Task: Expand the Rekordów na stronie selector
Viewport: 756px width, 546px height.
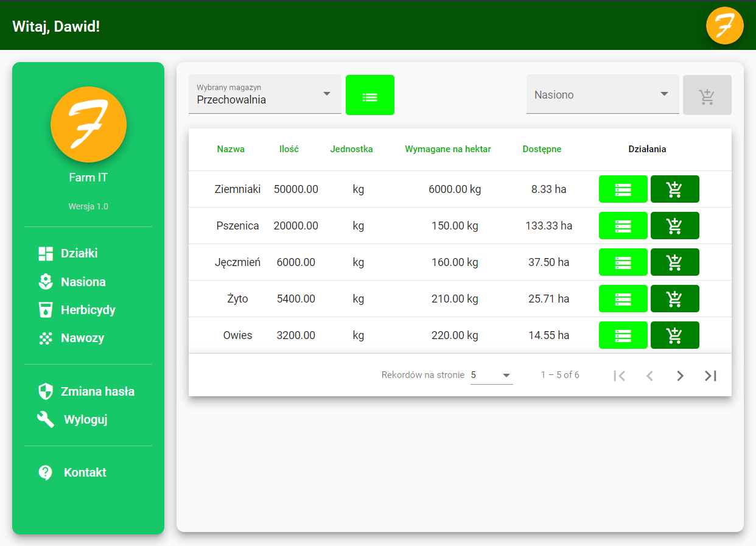Action: (x=491, y=374)
